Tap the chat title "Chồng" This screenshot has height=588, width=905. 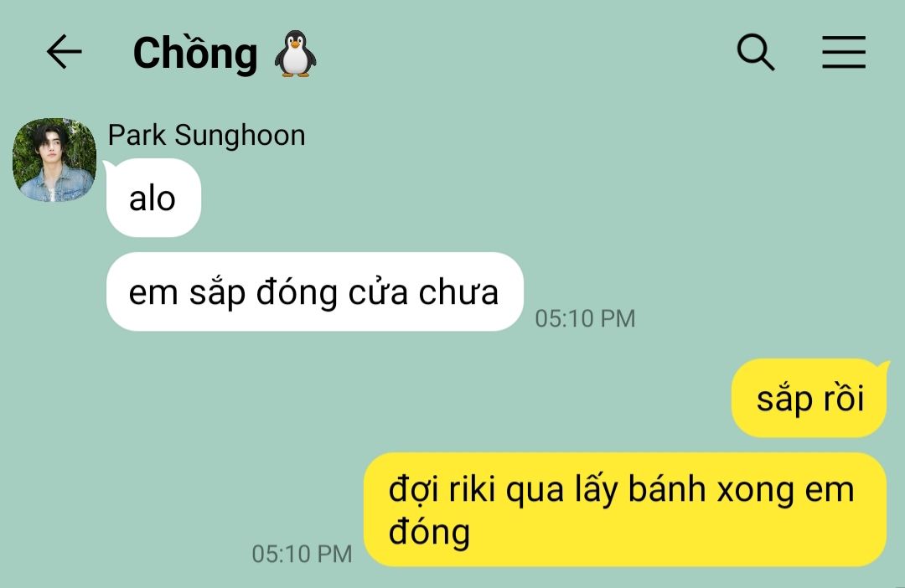tap(195, 52)
